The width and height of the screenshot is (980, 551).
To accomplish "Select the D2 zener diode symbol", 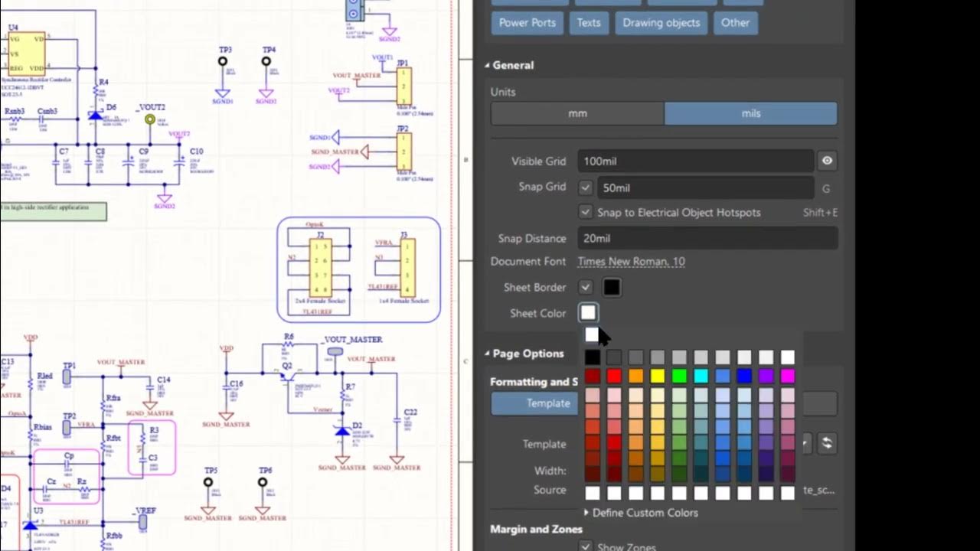I will pos(342,432).
